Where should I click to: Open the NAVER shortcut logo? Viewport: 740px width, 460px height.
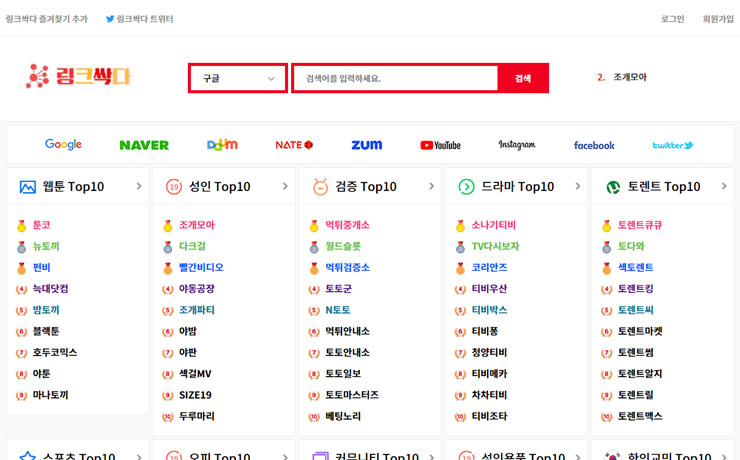[x=144, y=145]
